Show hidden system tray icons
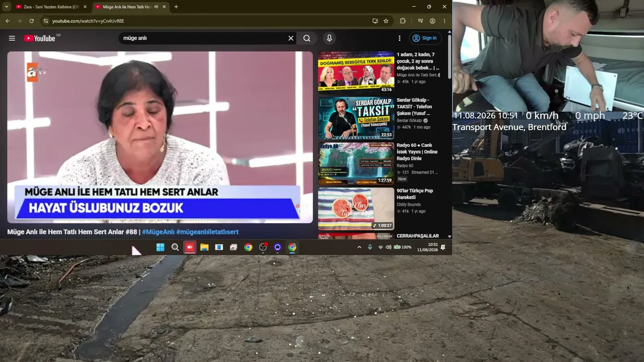Image resolution: width=644 pixels, height=362 pixels. [359, 247]
